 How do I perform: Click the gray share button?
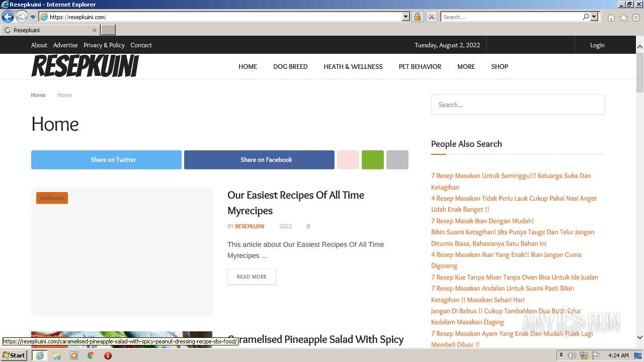(397, 160)
